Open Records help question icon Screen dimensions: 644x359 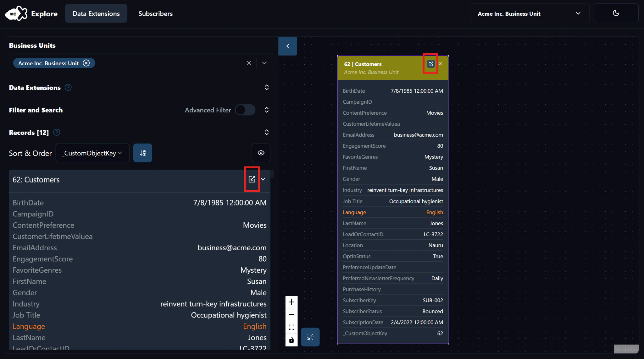click(57, 133)
